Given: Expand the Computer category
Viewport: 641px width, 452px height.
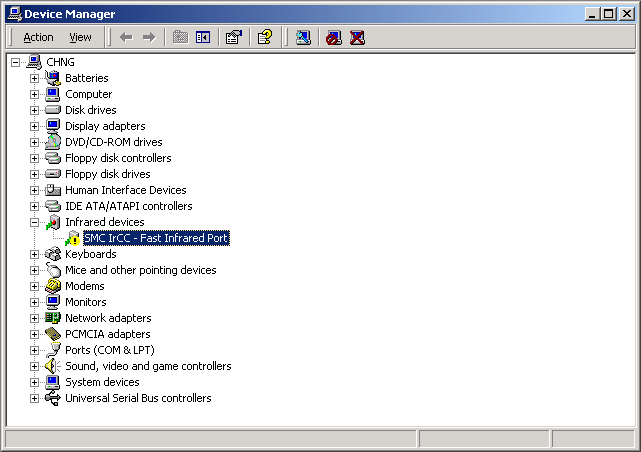Looking at the screenshot, I should (x=34, y=94).
